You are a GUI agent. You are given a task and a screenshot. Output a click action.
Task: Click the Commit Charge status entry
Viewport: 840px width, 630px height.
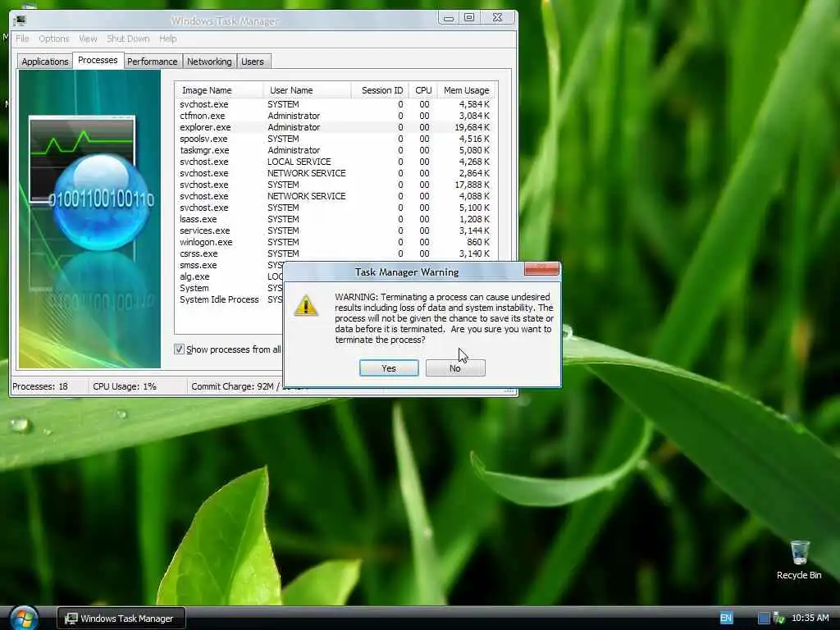(235, 386)
